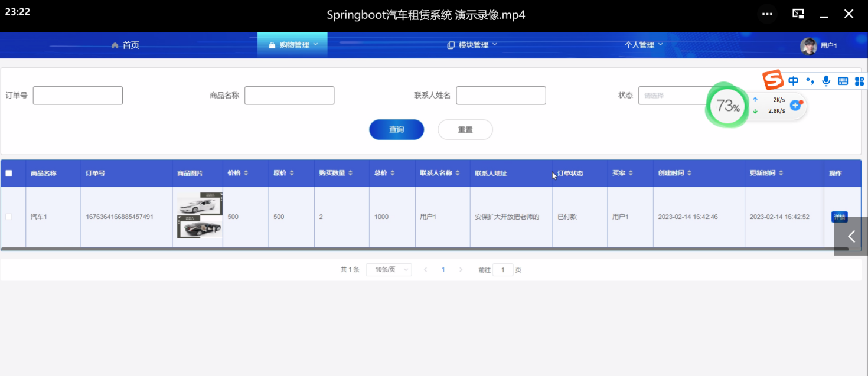Click the 联系人姓名 input field
This screenshot has height=376, width=868.
[x=501, y=96]
